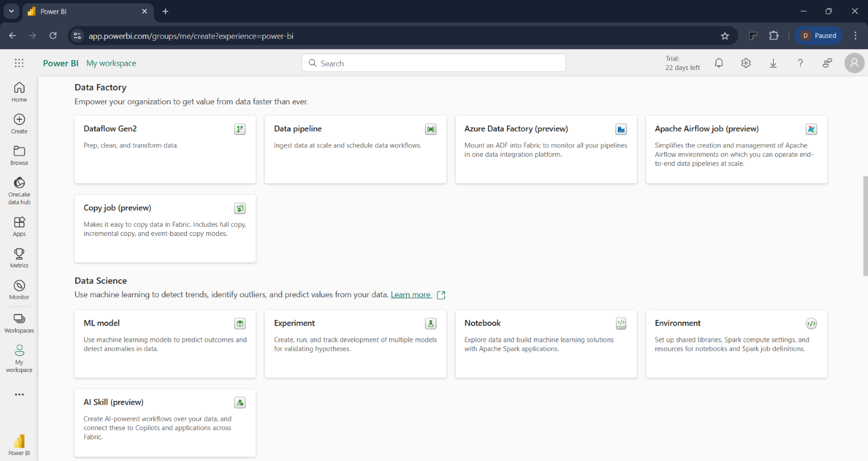Image resolution: width=868 pixels, height=461 pixels.
Task: Open Workspaces in the left sidebar
Action: [19, 323]
